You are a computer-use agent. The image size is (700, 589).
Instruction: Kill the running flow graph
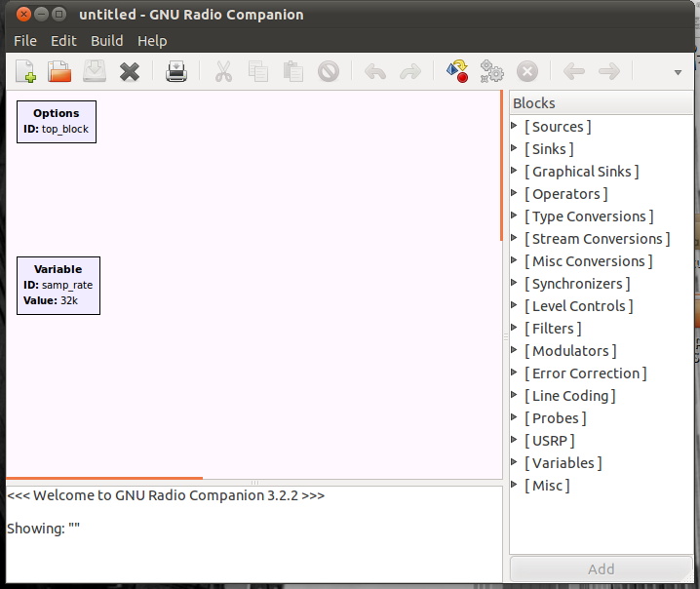(527, 71)
